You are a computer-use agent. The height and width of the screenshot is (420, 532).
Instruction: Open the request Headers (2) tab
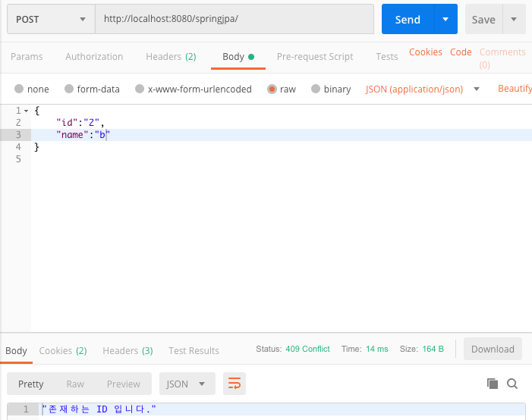171,57
